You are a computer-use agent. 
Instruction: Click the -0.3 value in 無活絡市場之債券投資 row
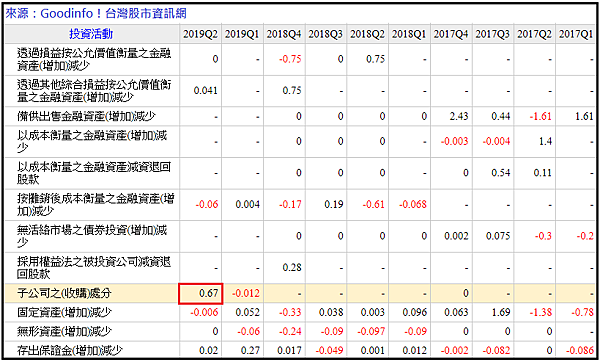543,236
